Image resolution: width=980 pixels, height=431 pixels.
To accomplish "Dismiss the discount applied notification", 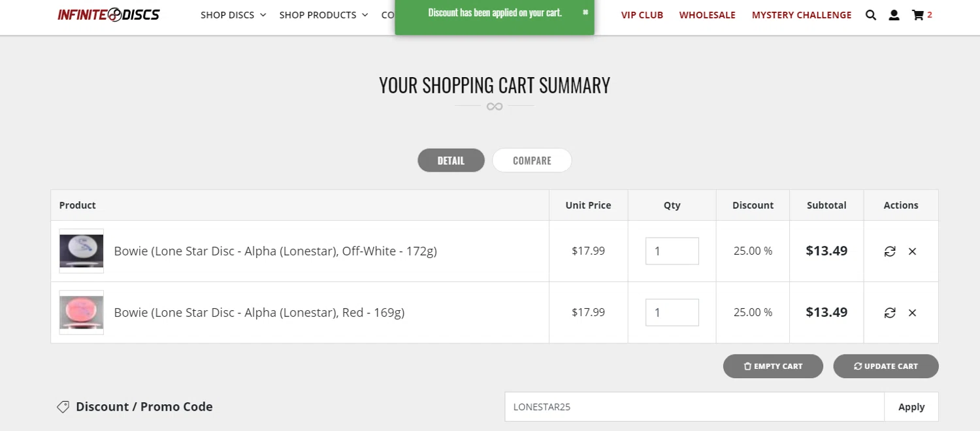I will click(x=585, y=12).
